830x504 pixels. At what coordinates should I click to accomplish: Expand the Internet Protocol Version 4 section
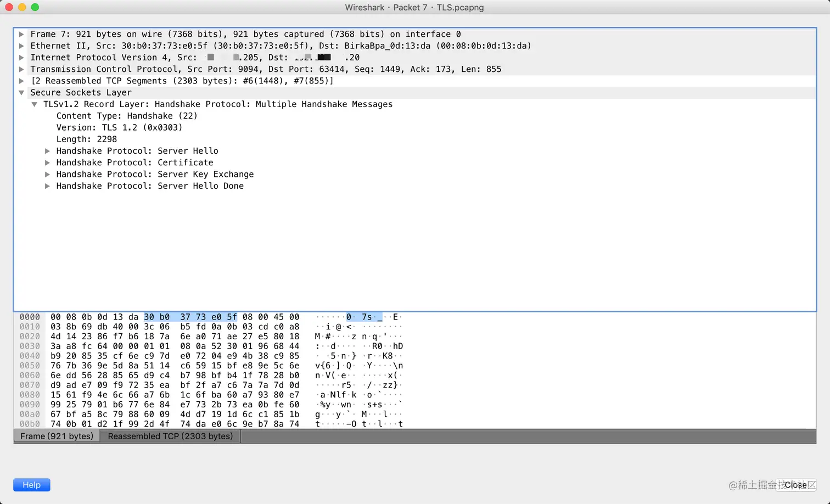tap(21, 57)
